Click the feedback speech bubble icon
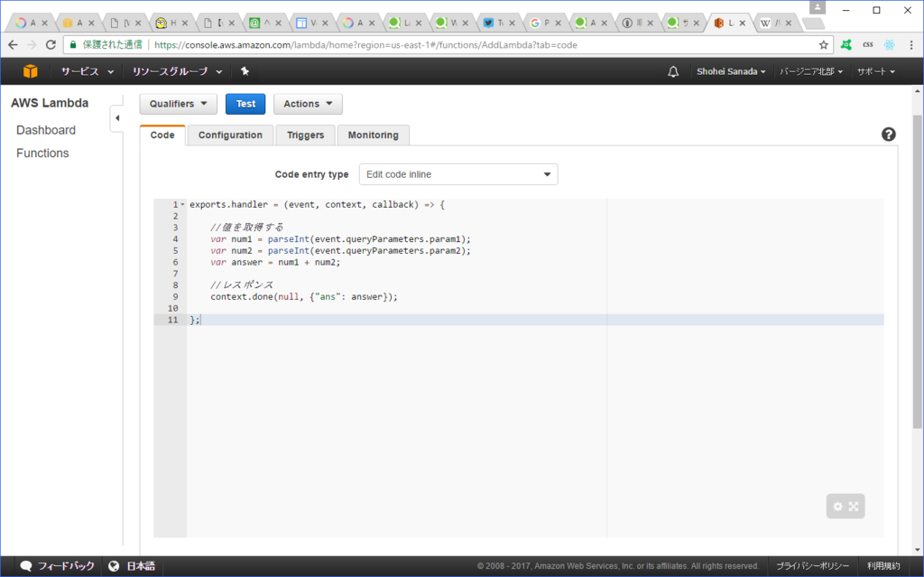The height and width of the screenshot is (577, 924). (25, 566)
